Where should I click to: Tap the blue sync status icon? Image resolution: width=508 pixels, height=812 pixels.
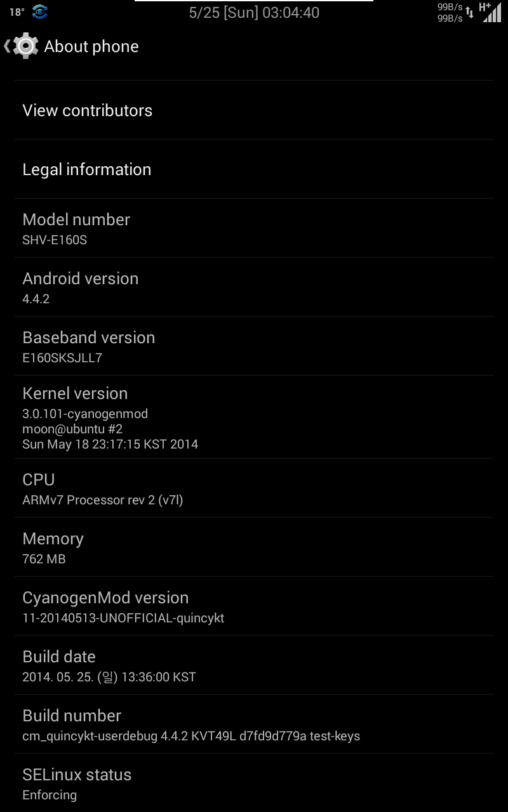point(39,12)
